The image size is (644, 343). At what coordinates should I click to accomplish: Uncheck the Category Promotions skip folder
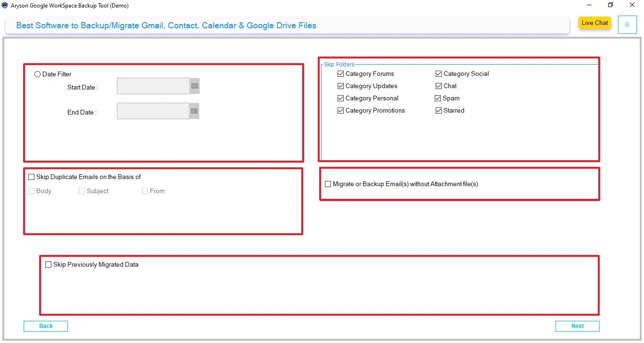pos(340,110)
